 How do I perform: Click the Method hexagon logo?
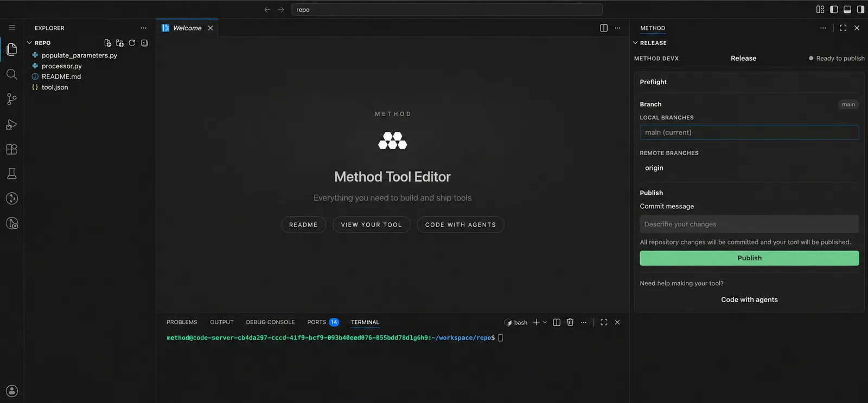(x=393, y=140)
